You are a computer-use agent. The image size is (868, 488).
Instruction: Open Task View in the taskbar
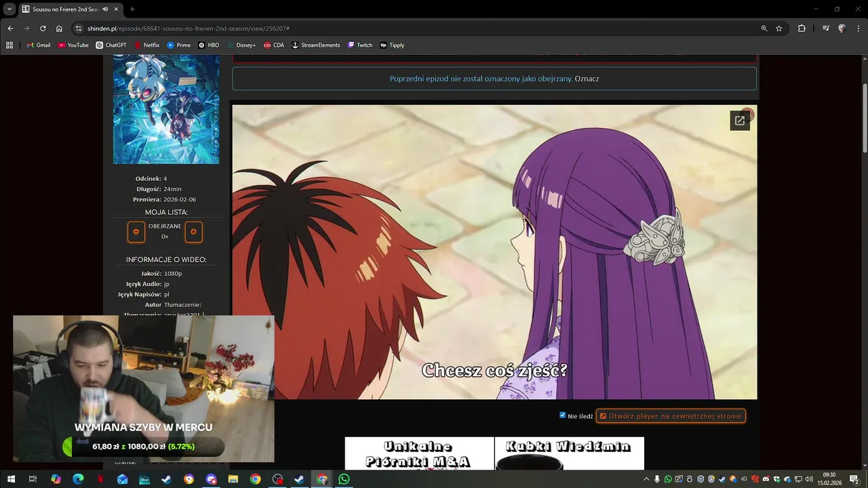[33, 479]
